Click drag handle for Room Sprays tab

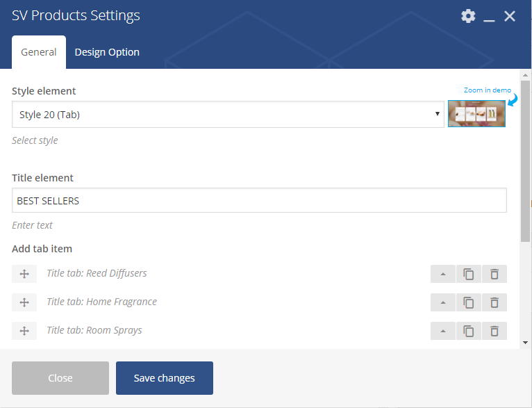[24, 331]
